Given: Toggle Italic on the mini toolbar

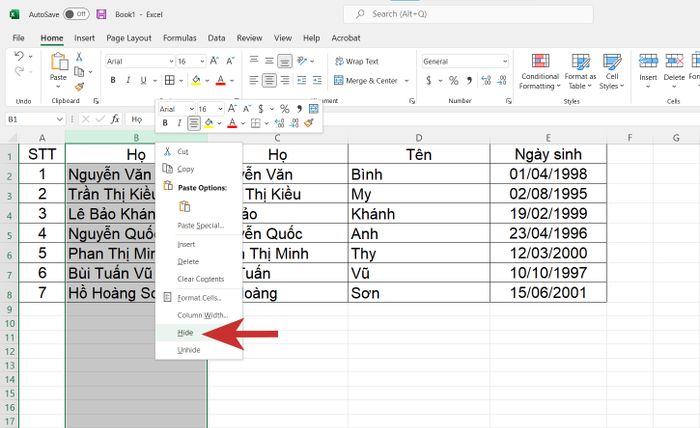Looking at the screenshot, I should pyautogui.click(x=179, y=123).
